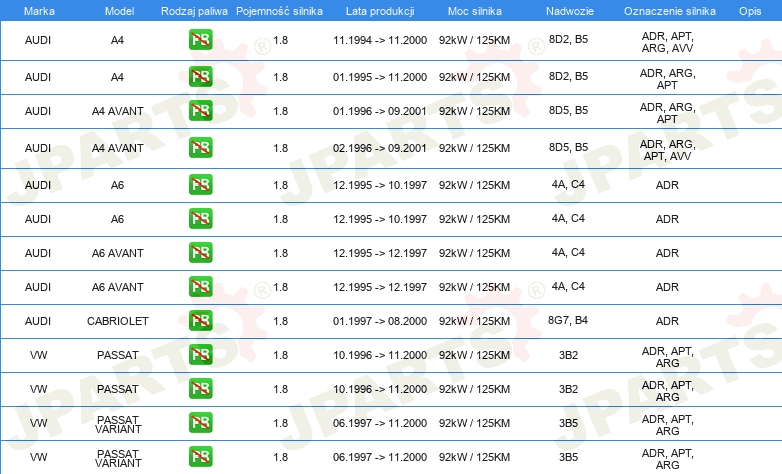This screenshot has width=782, height=474.
Task: Click A4 AVANT model cell in 02.1996 row
Action: [x=118, y=148]
